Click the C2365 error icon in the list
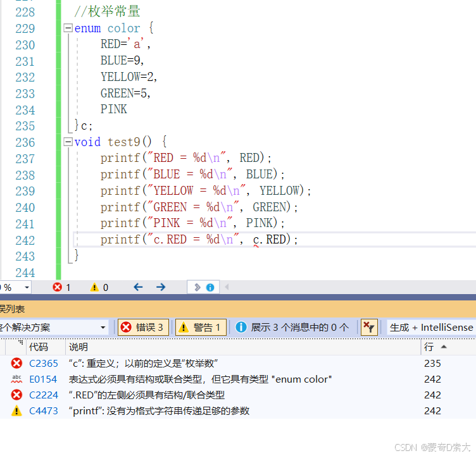The width and height of the screenshot is (476, 456). click(x=16, y=363)
